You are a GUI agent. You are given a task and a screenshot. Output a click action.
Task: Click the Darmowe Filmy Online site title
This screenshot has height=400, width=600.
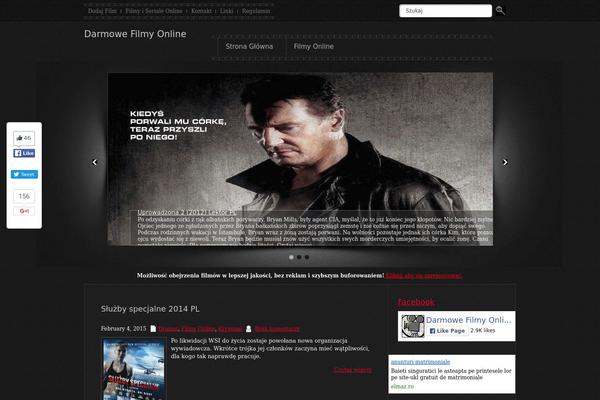(135, 34)
